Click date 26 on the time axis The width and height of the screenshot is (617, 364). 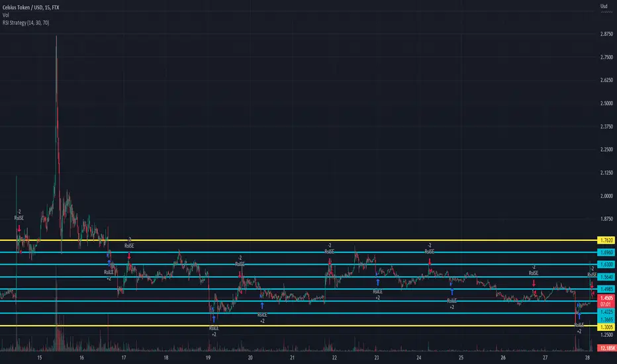pos(503,357)
